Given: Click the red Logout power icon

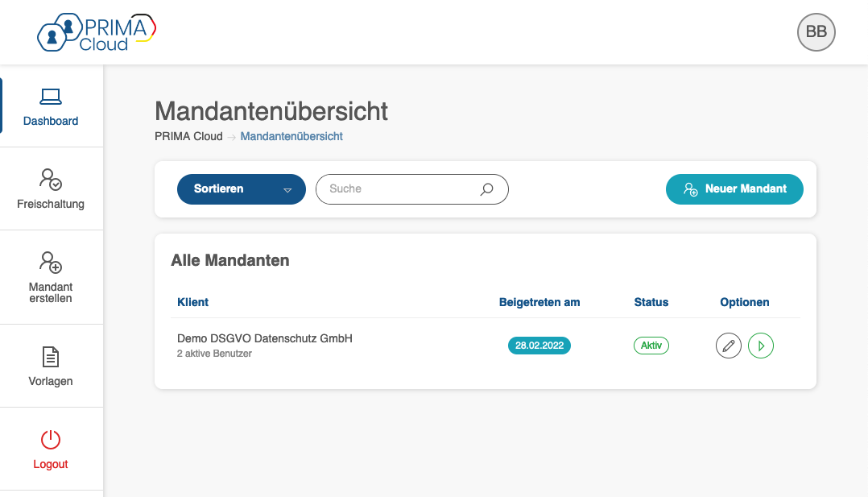Looking at the screenshot, I should point(51,440).
